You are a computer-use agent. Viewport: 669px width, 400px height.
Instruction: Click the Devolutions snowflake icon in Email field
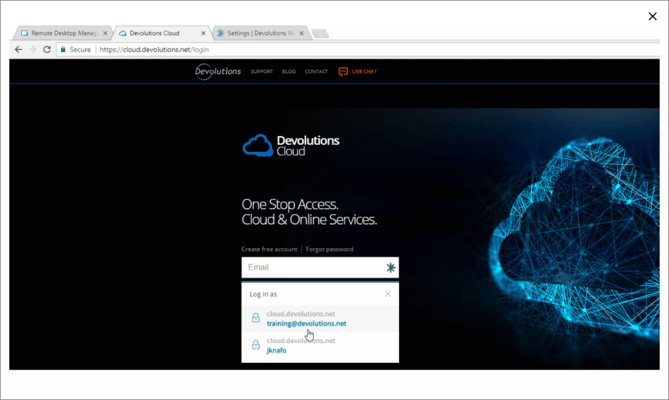(x=390, y=267)
